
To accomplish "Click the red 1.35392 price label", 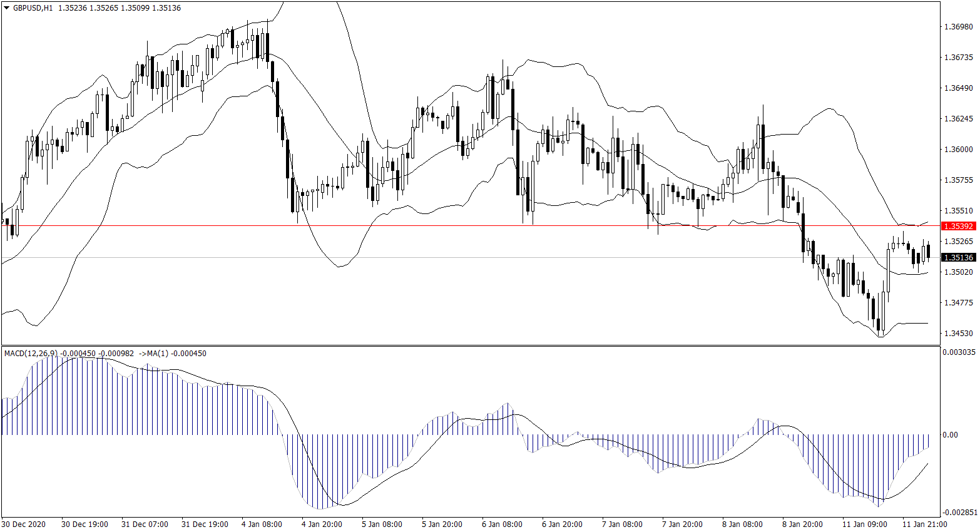I will [958, 226].
